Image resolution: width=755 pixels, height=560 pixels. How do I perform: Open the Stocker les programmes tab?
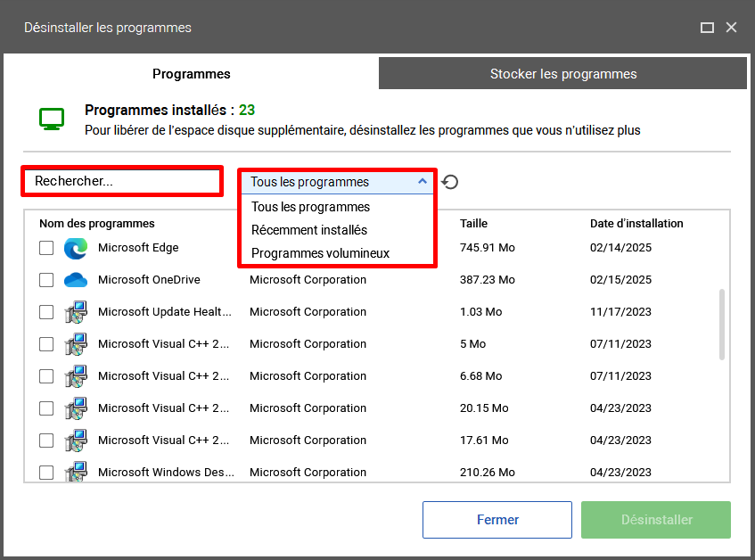coord(562,74)
